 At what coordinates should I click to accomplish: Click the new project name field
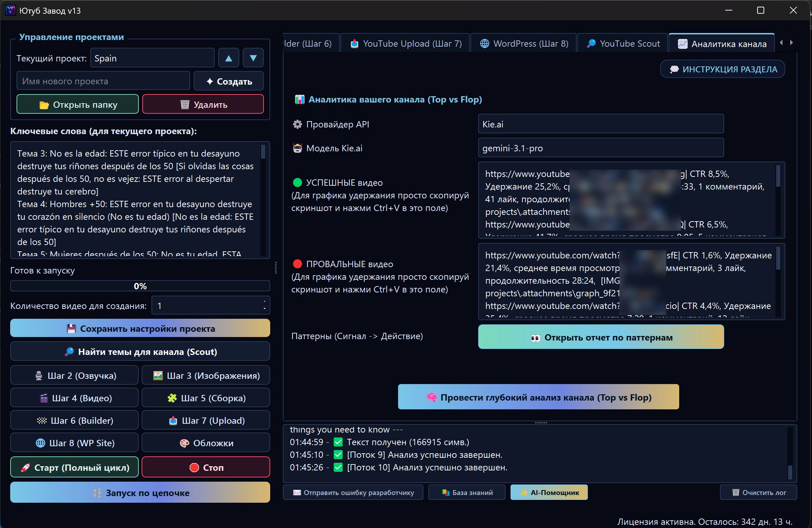[x=103, y=81]
